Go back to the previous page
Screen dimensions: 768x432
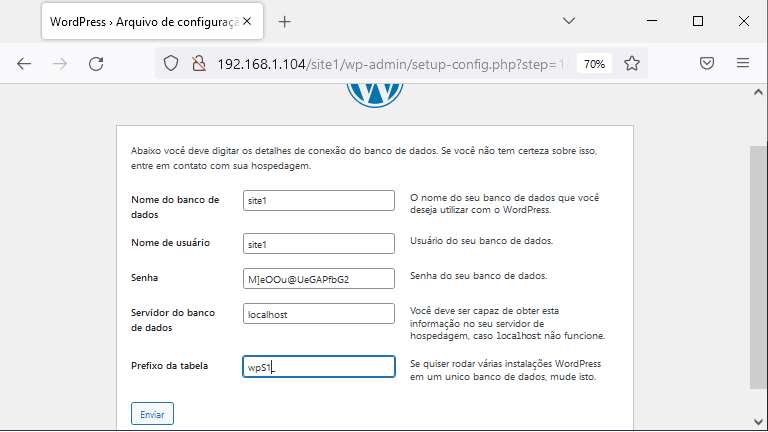click(x=24, y=64)
